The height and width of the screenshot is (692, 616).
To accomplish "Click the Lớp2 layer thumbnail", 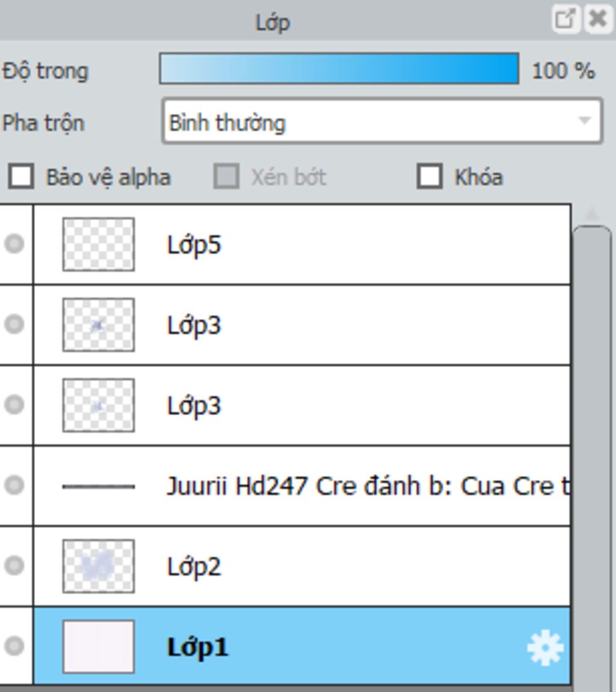I will [98, 566].
